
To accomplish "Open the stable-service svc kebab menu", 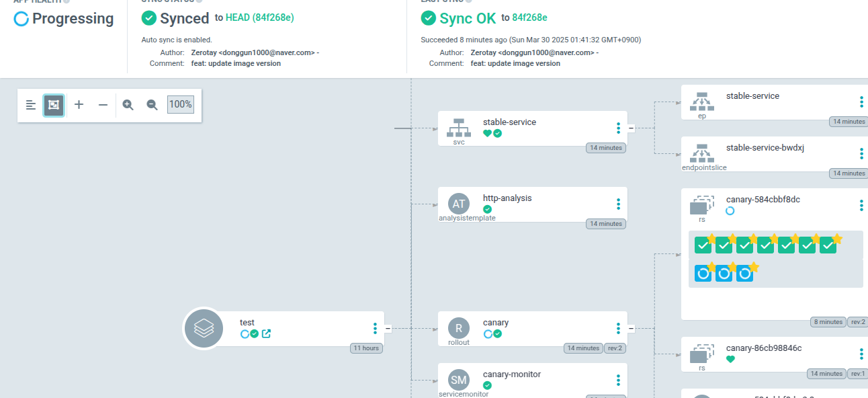I will [x=618, y=128].
